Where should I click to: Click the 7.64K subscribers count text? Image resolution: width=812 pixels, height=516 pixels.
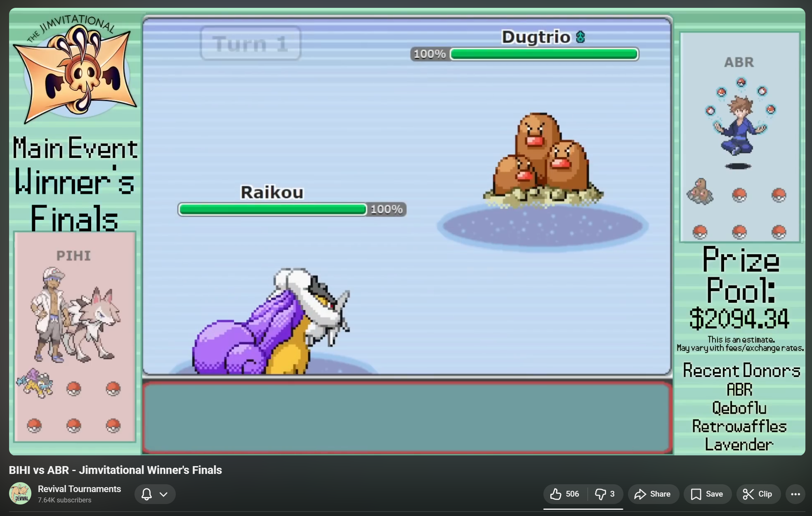[64, 500]
